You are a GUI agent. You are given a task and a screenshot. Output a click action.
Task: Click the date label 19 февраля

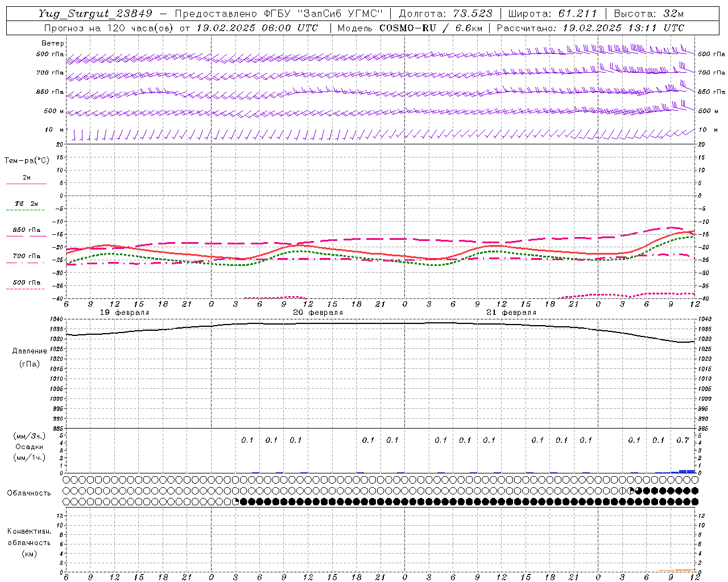[125, 313]
